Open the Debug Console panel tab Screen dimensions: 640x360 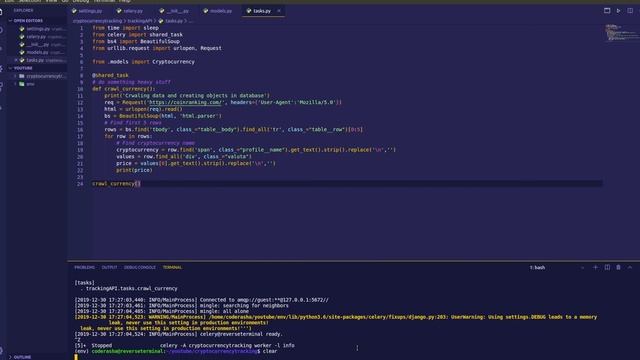pyautogui.click(x=140, y=267)
